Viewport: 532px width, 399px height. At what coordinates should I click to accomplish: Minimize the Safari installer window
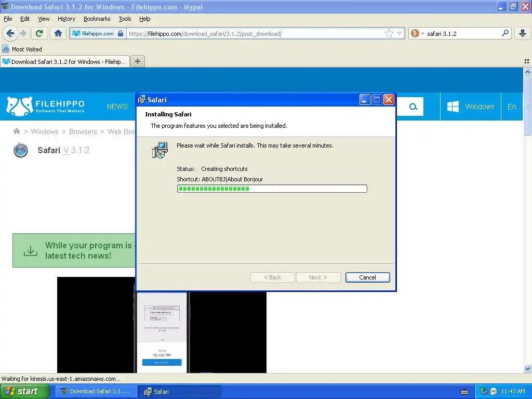tap(365, 99)
